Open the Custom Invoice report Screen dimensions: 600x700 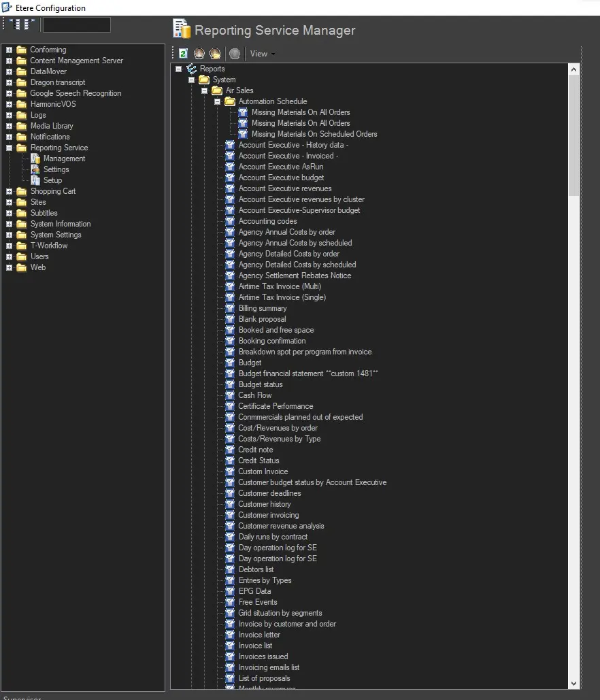point(263,471)
